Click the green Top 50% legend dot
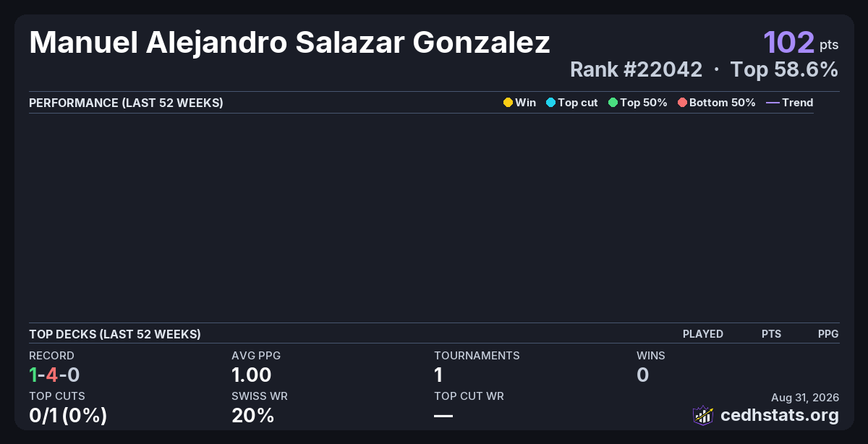 coord(613,103)
